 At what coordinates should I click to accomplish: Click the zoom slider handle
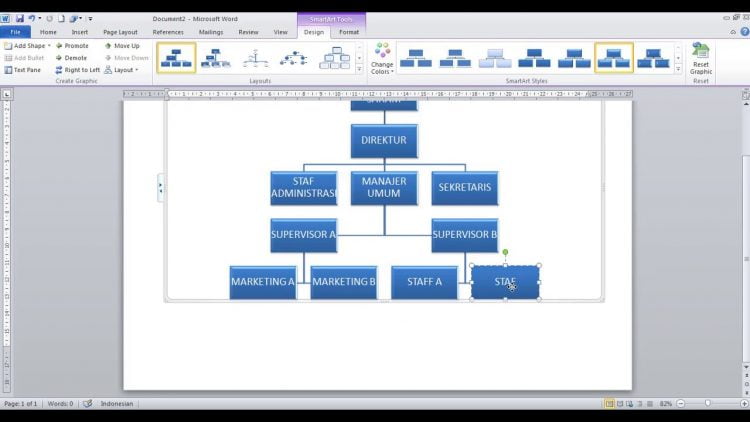tap(707, 404)
